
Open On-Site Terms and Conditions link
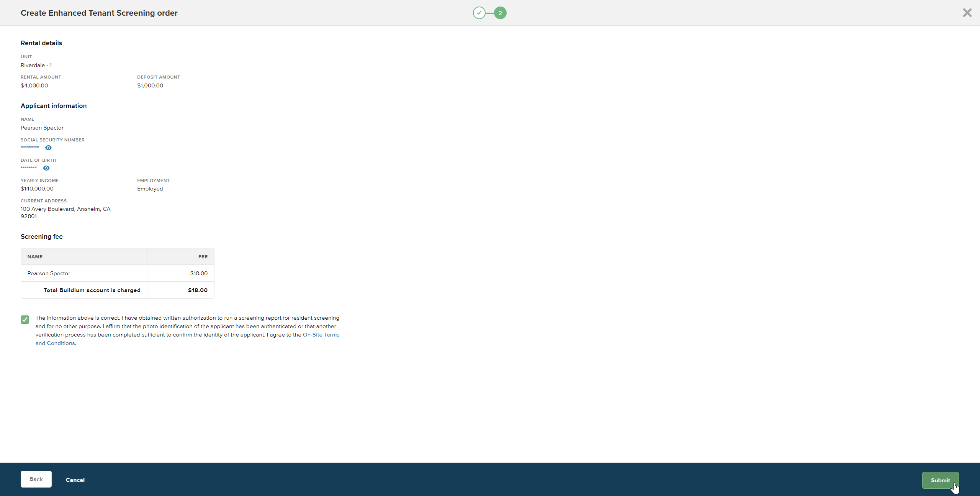tap(321, 335)
